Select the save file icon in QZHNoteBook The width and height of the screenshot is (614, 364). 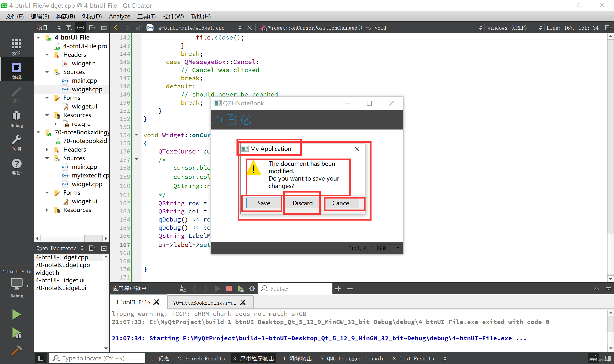click(x=231, y=119)
